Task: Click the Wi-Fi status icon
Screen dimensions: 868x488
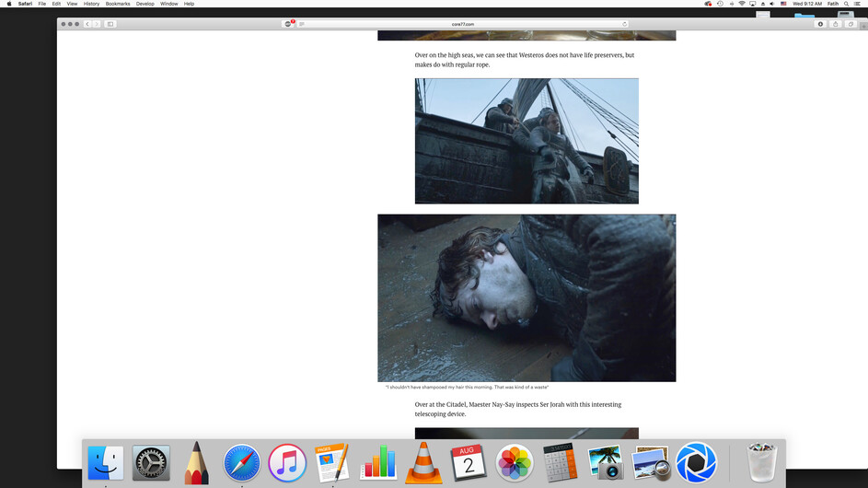Action: pyautogui.click(x=742, y=4)
